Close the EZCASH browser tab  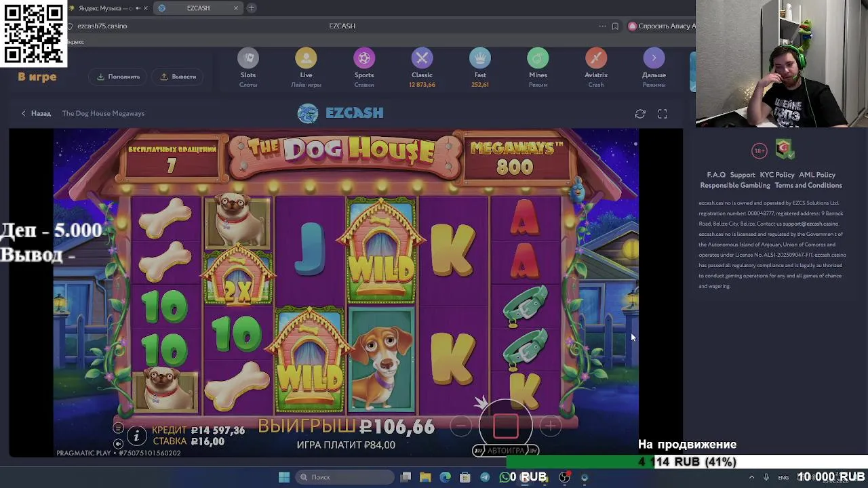pyautogui.click(x=236, y=8)
